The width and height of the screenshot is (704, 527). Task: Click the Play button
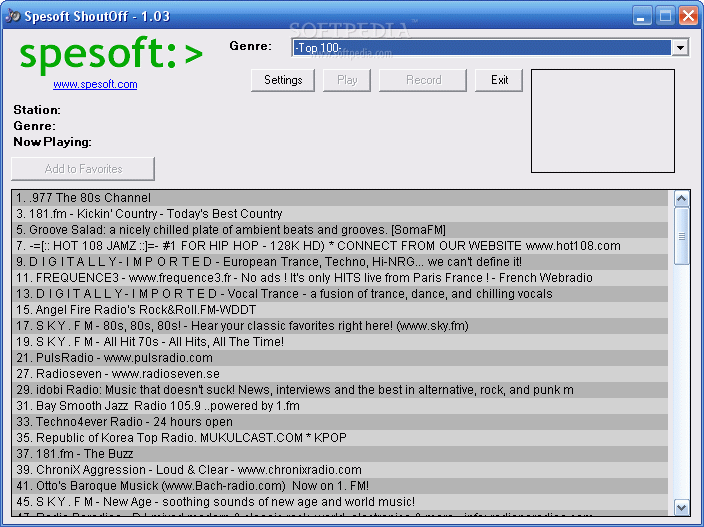click(x=347, y=80)
